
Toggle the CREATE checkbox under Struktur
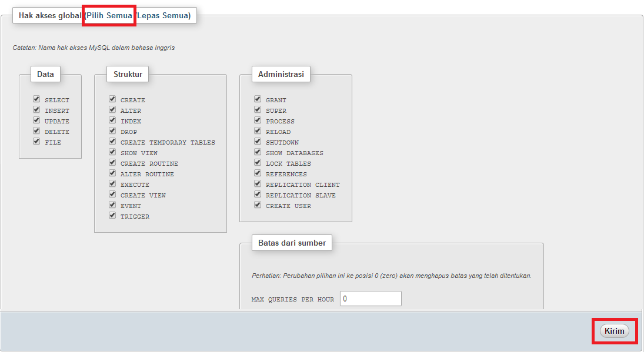pyautogui.click(x=112, y=99)
